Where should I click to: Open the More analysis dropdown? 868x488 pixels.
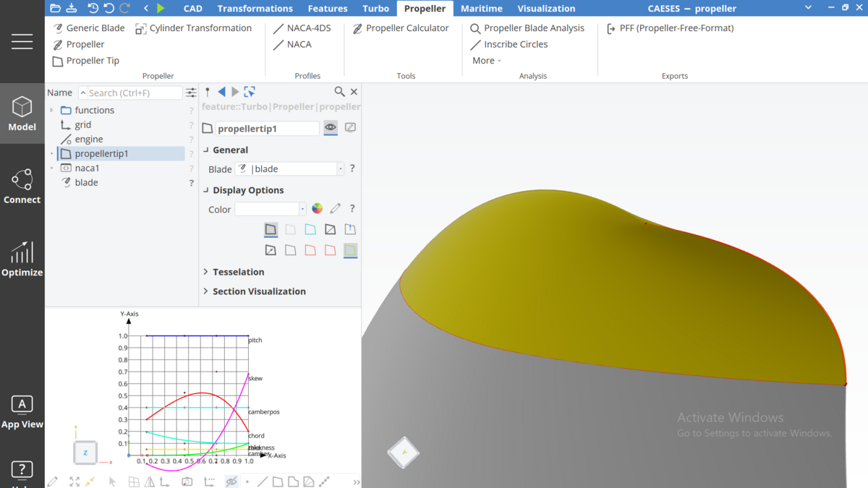click(486, 61)
